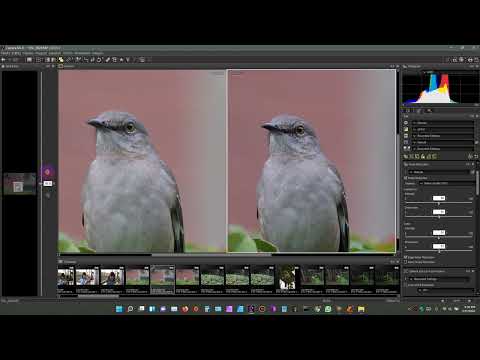
Task: Click the rotate icon in the toolbar
Action: 99,60
